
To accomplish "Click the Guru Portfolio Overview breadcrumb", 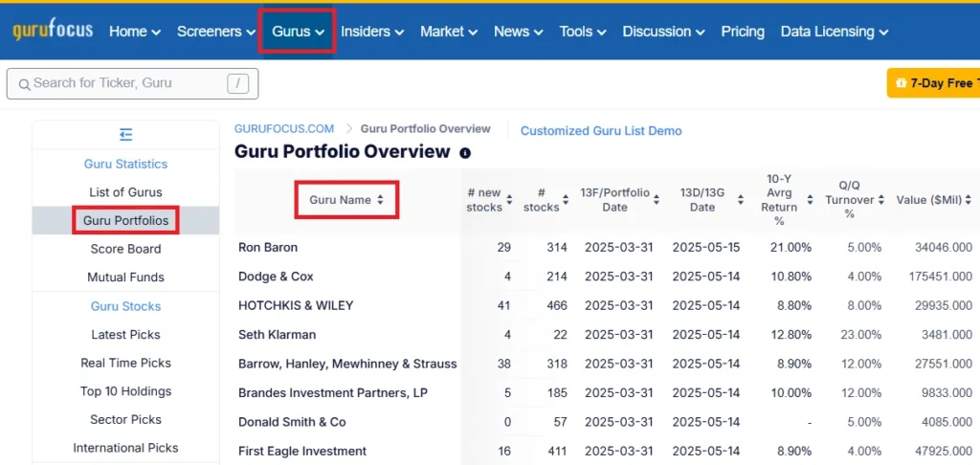I will coord(426,129).
